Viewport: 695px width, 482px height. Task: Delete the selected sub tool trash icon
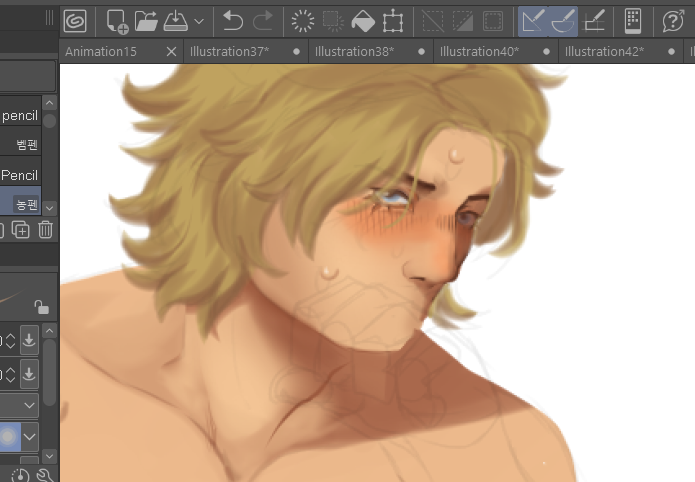tap(45, 230)
